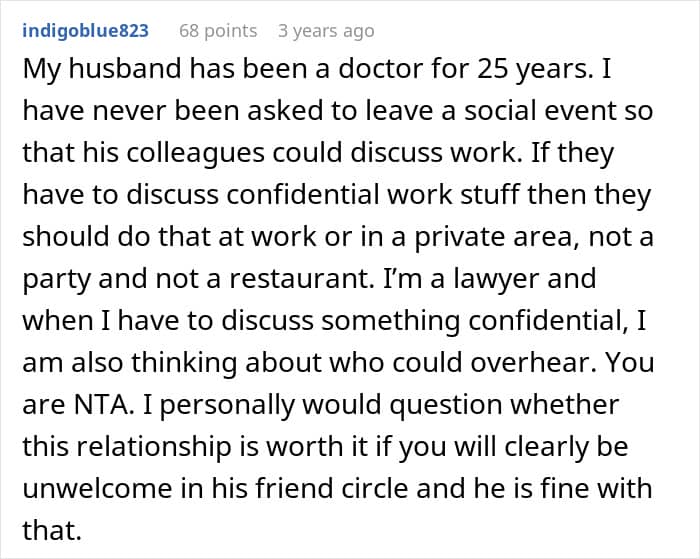
Task: Click the final word "that."
Action: tap(52, 530)
